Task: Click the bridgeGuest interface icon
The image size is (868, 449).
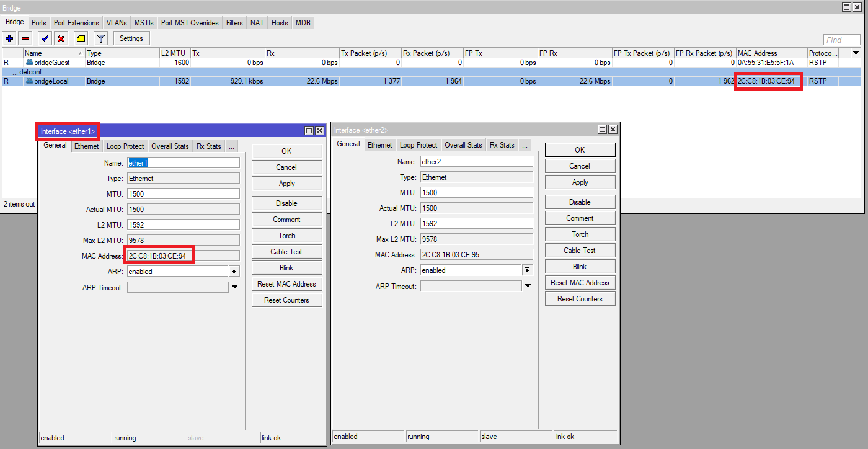Action: pyautogui.click(x=29, y=63)
